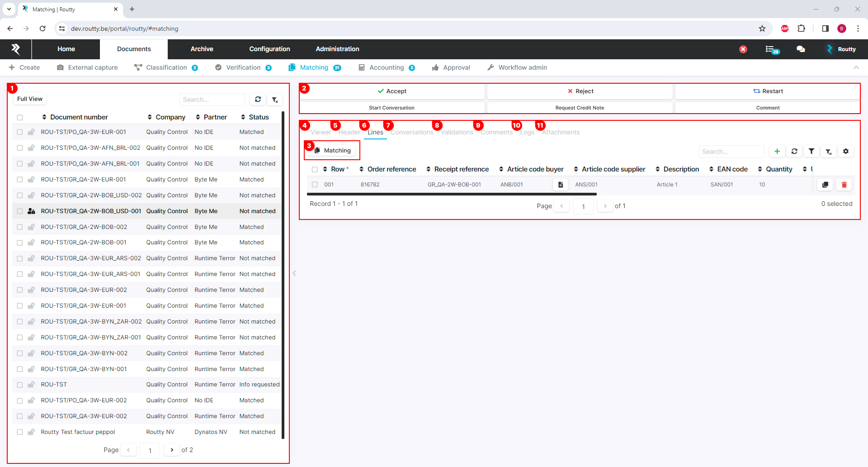Open the chat conversations icon in header
This screenshot has height=467, width=868.
[x=801, y=49]
